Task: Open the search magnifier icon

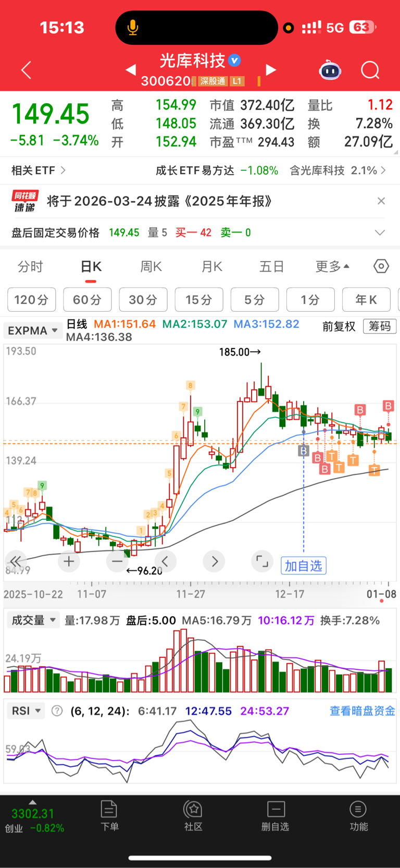Action: 370,70
